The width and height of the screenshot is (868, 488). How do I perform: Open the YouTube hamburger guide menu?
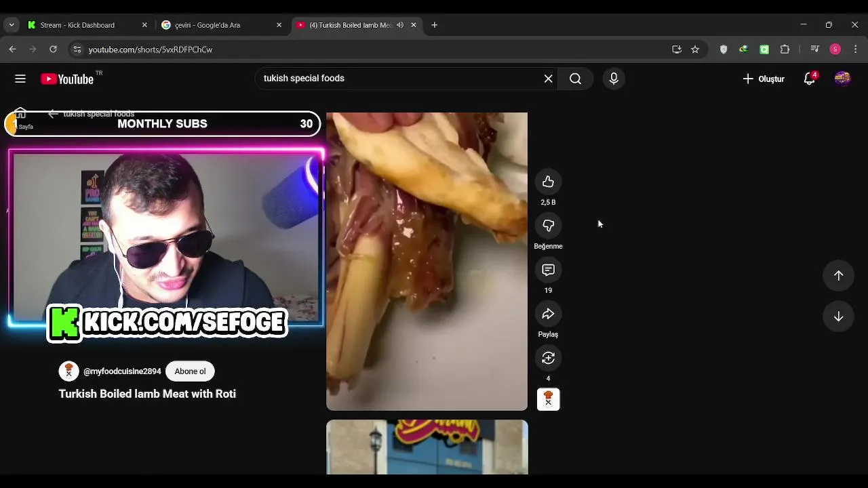20,79
